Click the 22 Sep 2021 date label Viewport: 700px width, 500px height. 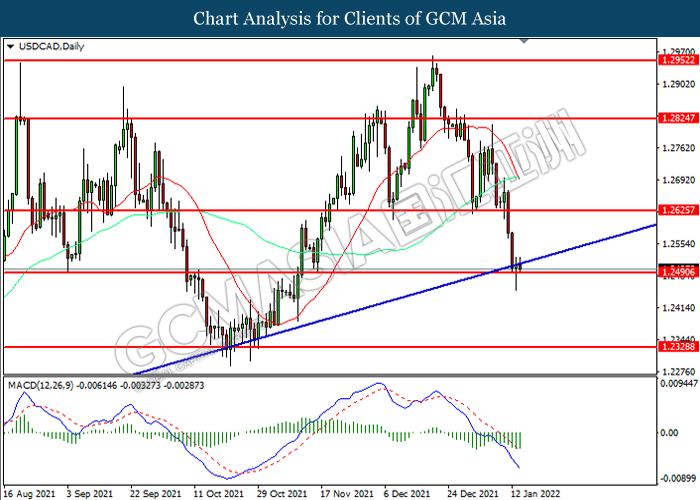tap(156, 494)
